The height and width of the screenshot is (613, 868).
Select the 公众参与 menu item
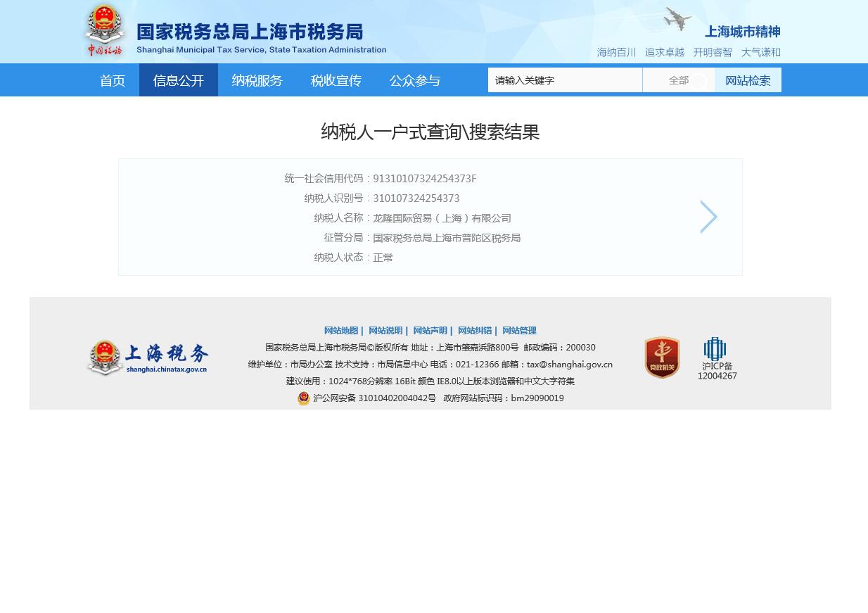pyautogui.click(x=415, y=80)
